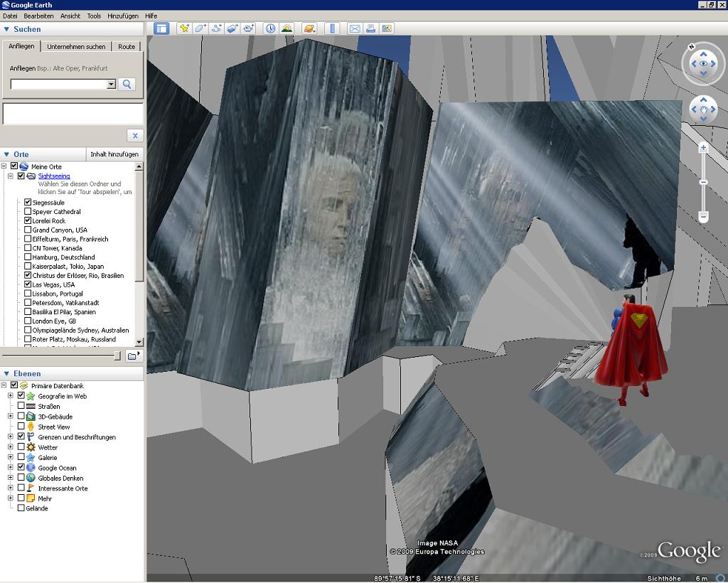Click the email envelope icon

pos(355,28)
